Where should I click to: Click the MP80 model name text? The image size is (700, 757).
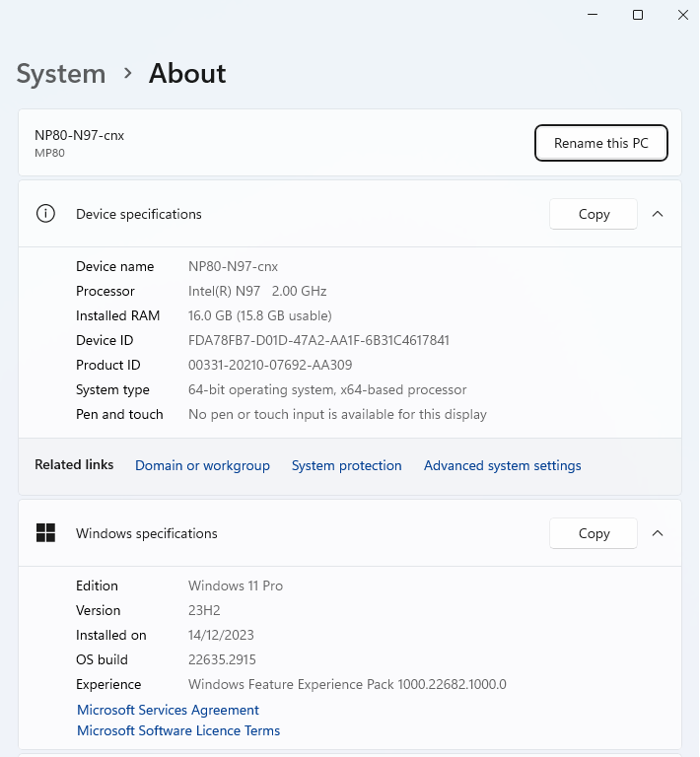pyautogui.click(x=49, y=153)
